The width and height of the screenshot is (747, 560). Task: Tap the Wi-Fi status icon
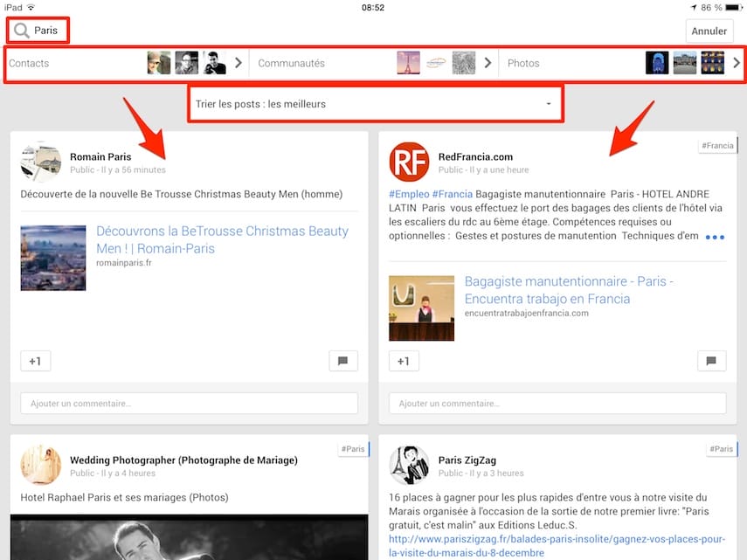(x=32, y=7)
